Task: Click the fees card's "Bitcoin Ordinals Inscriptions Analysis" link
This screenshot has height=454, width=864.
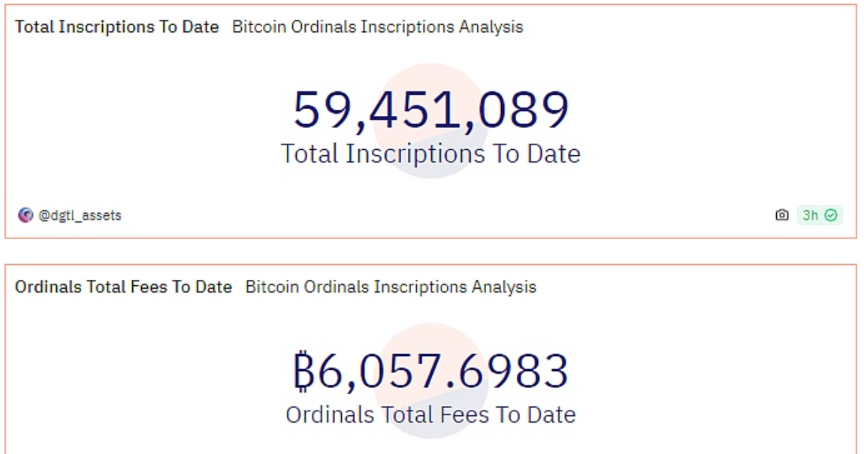Action: click(390, 287)
